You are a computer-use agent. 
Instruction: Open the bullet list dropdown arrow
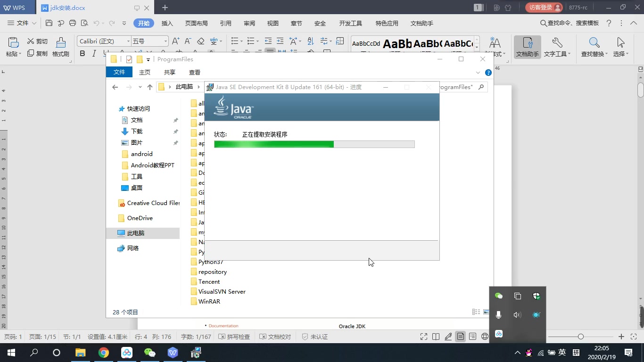(x=242, y=41)
